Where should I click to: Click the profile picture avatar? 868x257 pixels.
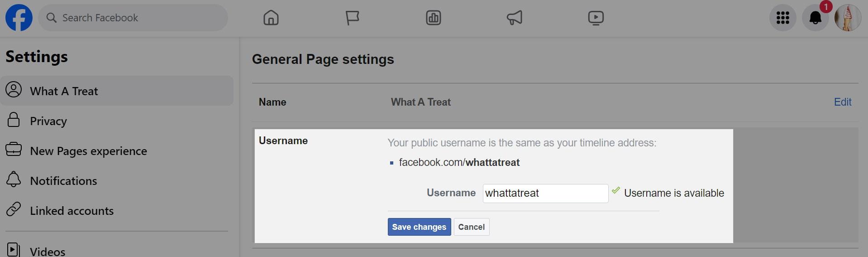[x=847, y=18]
